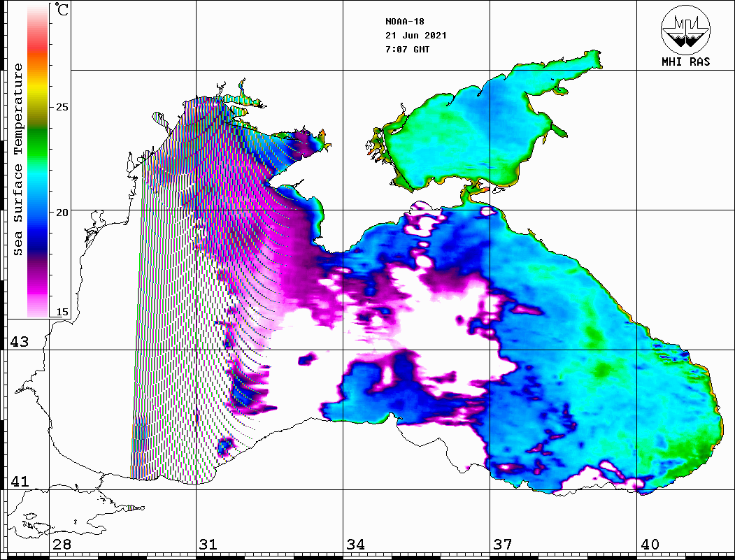Viewport: 735px width, 560px height.
Task: Click the "MHI RAS" caption under logo
Action: [686, 62]
